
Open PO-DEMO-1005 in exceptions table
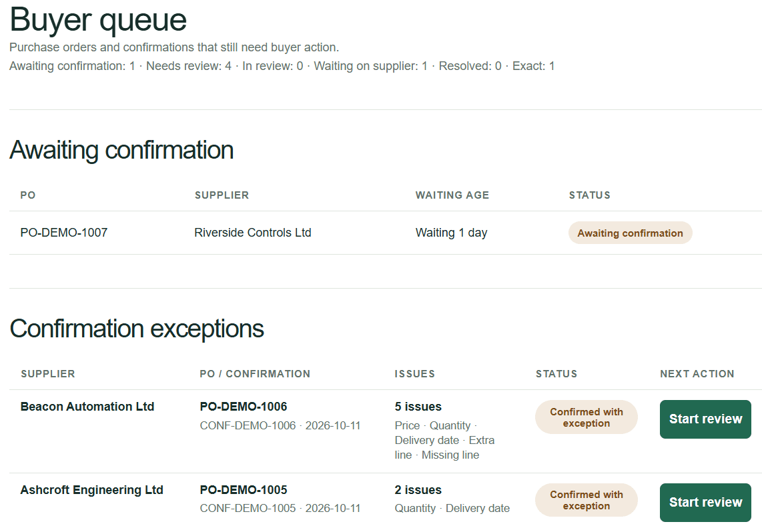click(x=244, y=490)
